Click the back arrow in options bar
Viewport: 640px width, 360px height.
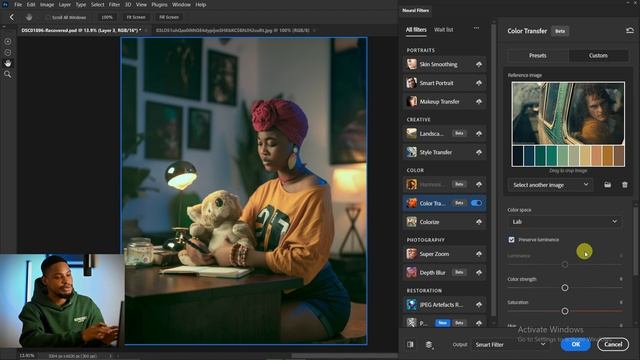(x=11, y=17)
